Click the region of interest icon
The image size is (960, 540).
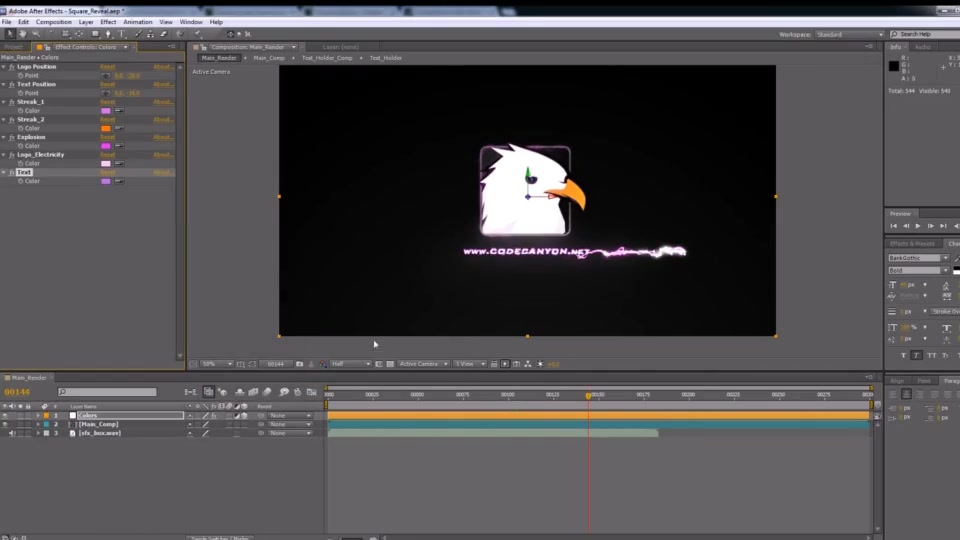point(252,364)
